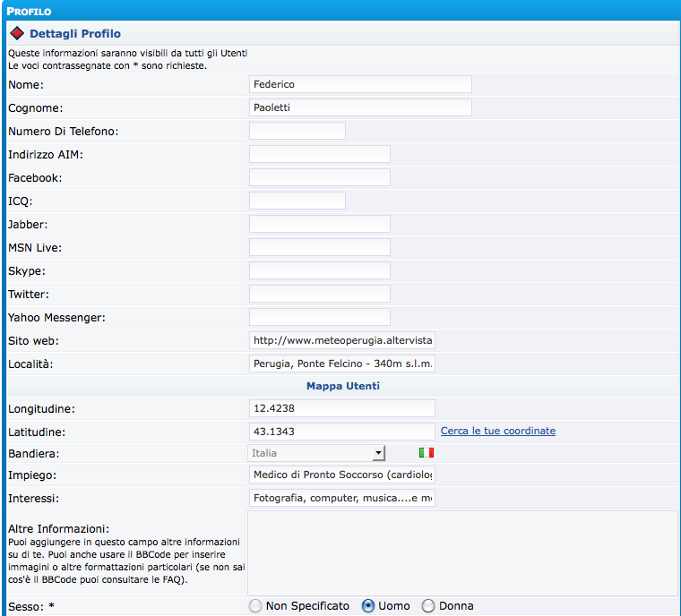681x616 pixels.
Task: Focus the Numero Di Telefono field
Action: coord(297,131)
